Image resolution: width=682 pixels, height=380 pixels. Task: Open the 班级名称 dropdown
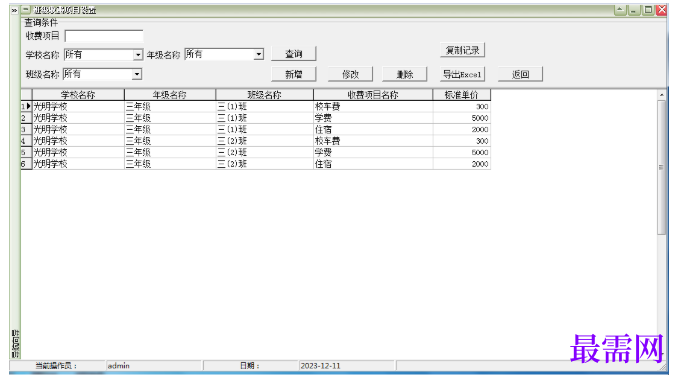(137, 74)
